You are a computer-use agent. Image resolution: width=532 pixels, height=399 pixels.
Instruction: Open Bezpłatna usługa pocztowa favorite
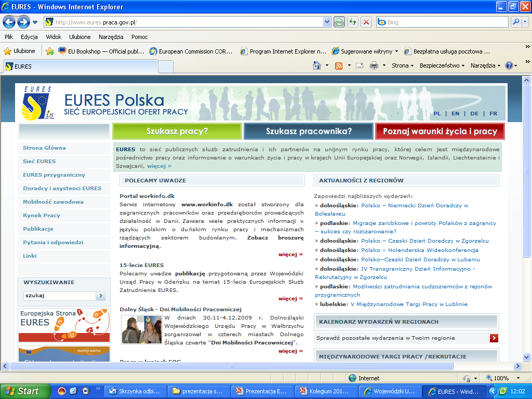(x=447, y=51)
